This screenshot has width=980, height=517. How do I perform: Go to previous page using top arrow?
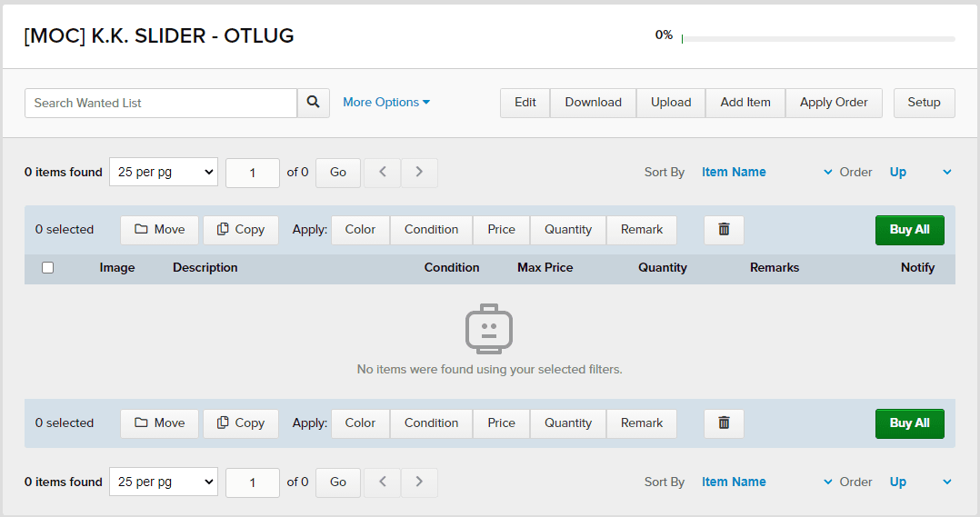383,173
